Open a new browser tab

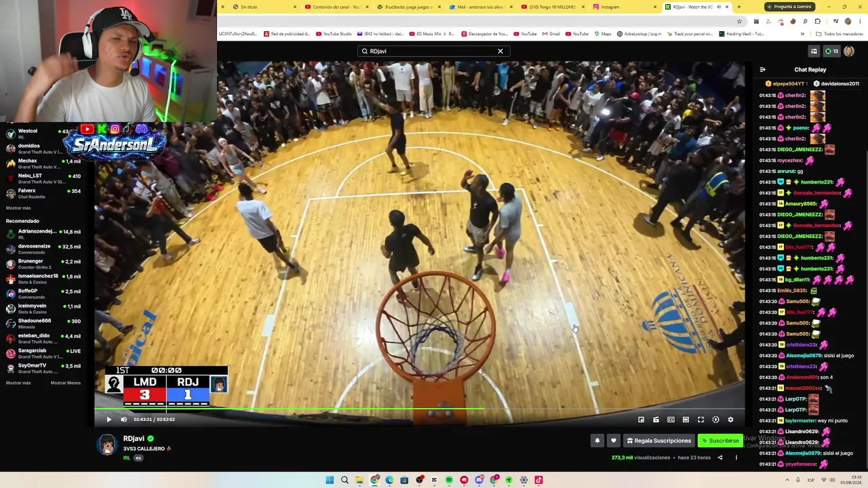[738, 7]
